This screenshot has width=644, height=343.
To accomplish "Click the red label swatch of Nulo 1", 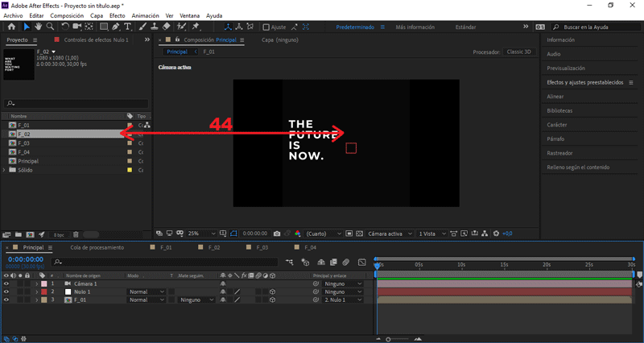I will 44,291.
